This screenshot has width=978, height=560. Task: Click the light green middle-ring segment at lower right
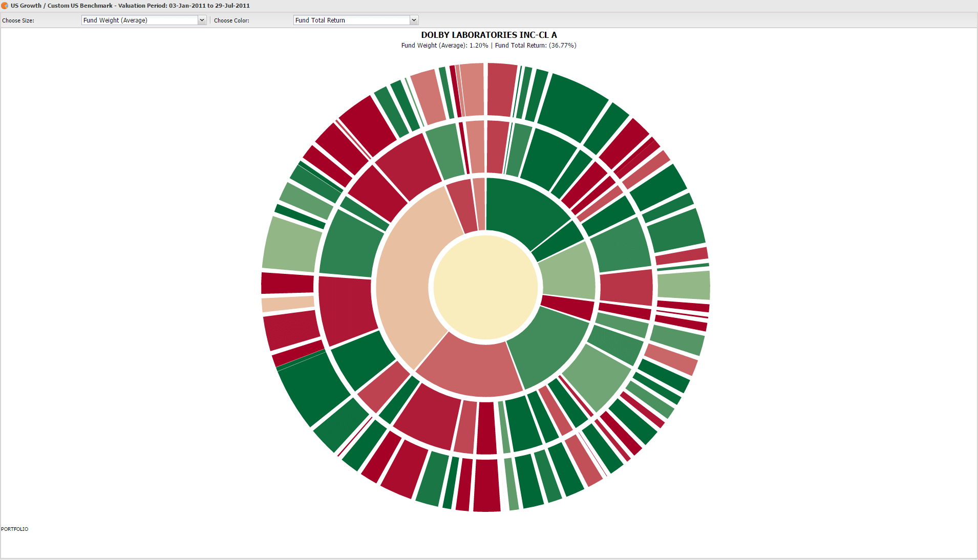pos(597,376)
